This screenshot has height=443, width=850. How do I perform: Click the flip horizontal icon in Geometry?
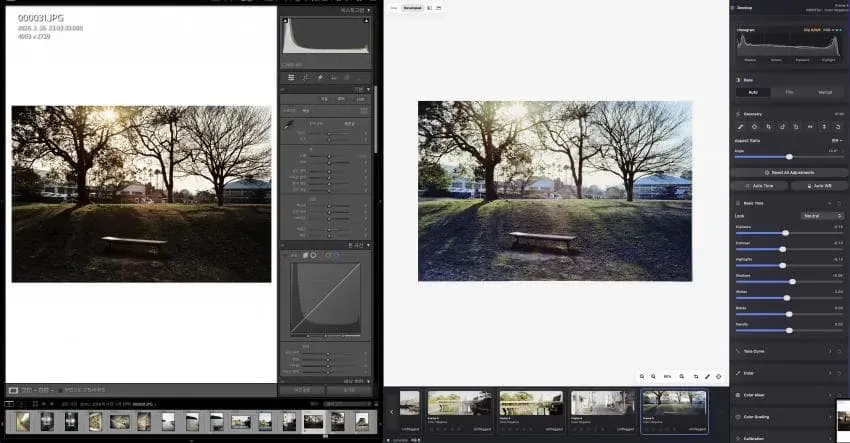tap(810, 127)
